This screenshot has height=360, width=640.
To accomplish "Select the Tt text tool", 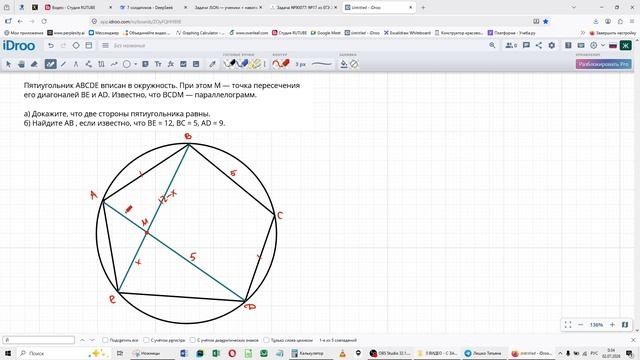I will [x=158, y=64].
